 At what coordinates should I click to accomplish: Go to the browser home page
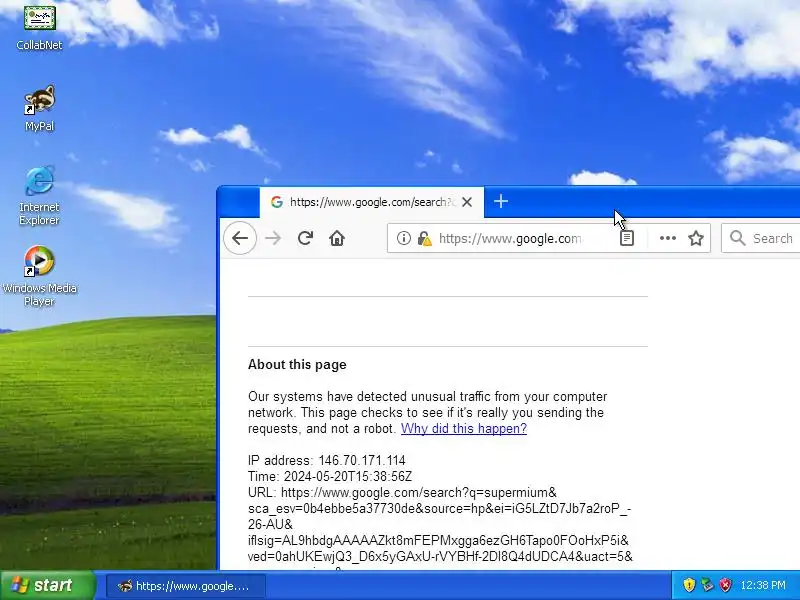click(337, 238)
